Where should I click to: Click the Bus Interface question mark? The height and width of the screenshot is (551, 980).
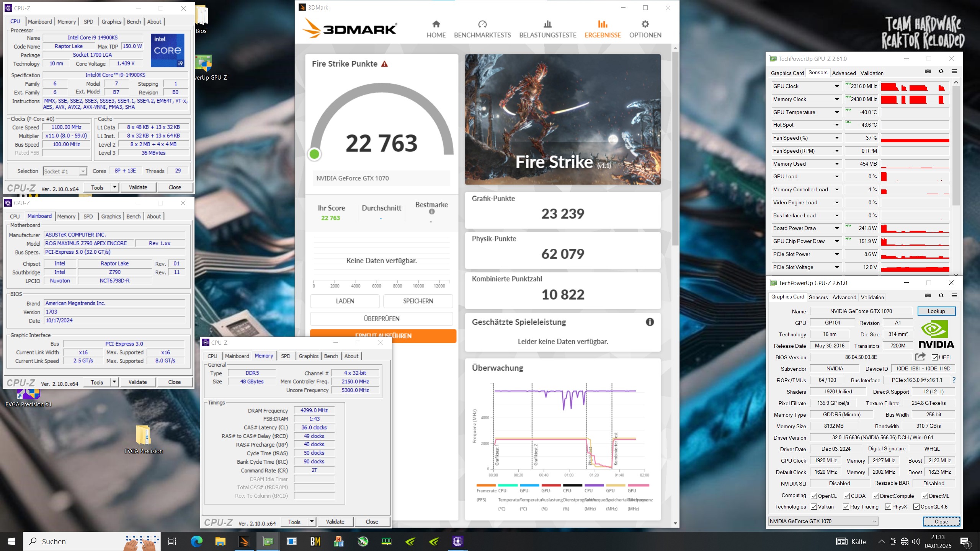[954, 380]
